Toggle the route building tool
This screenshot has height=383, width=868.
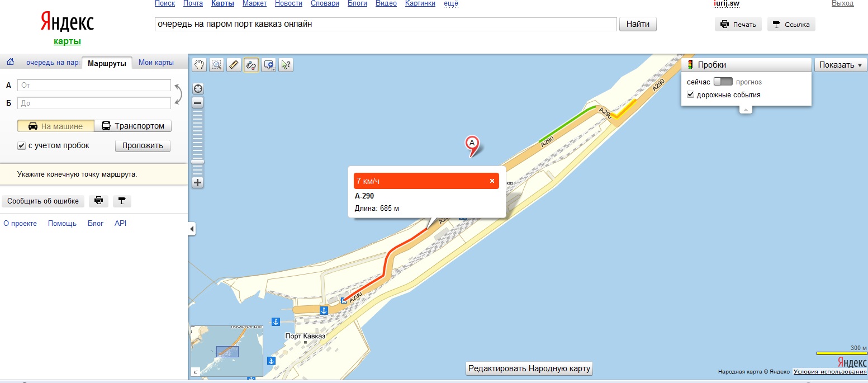pyautogui.click(x=252, y=65)
